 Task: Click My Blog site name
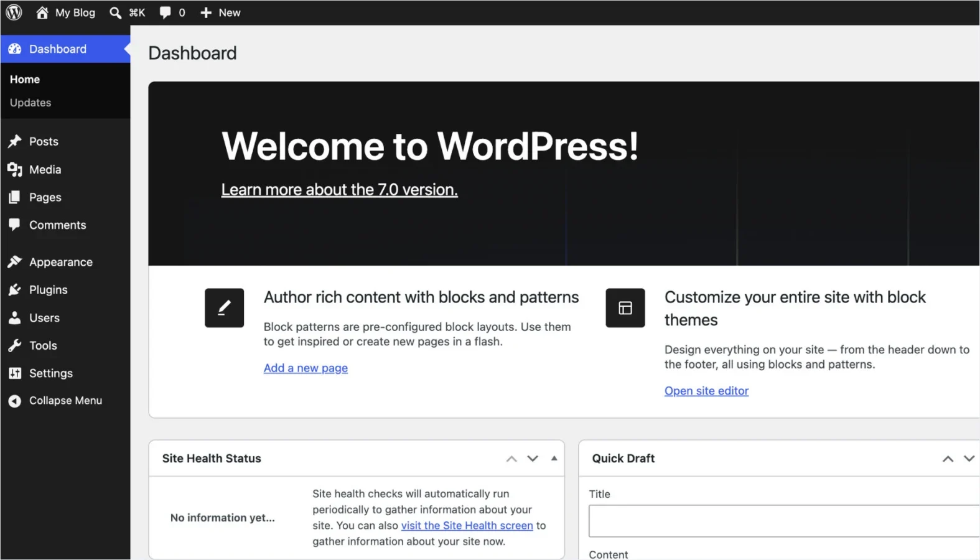point(75,12)
